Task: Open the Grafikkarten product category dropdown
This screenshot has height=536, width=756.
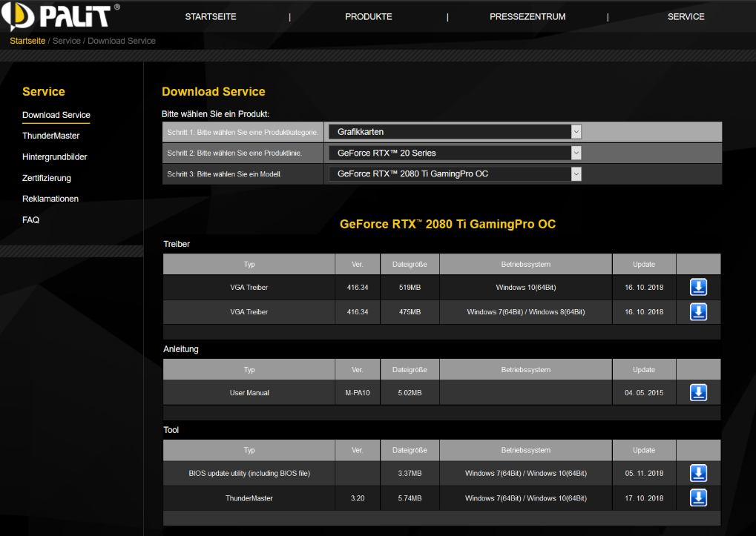Action: [x=455, y=131]
